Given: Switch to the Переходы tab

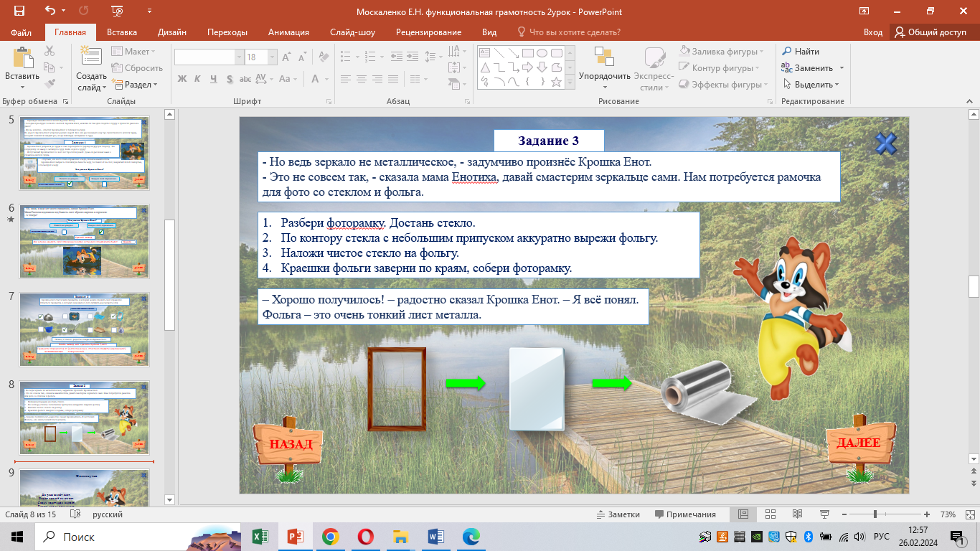Looking at the screenshot, I should click(227, 32).
